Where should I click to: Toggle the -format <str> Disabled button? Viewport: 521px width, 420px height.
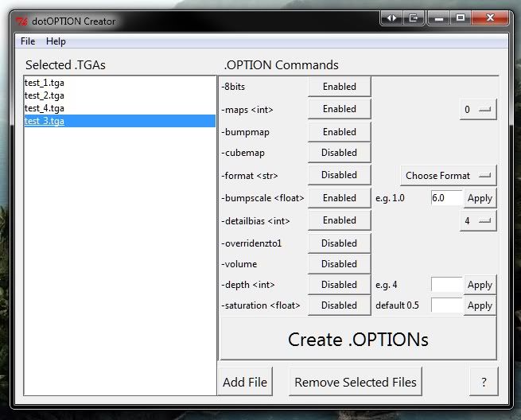pyautogui.click(x=340, y=175)
